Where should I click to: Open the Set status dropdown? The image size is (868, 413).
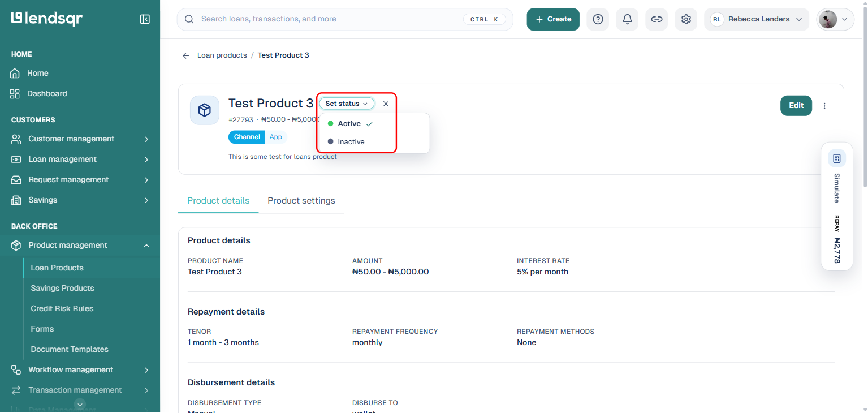(347, 104)
